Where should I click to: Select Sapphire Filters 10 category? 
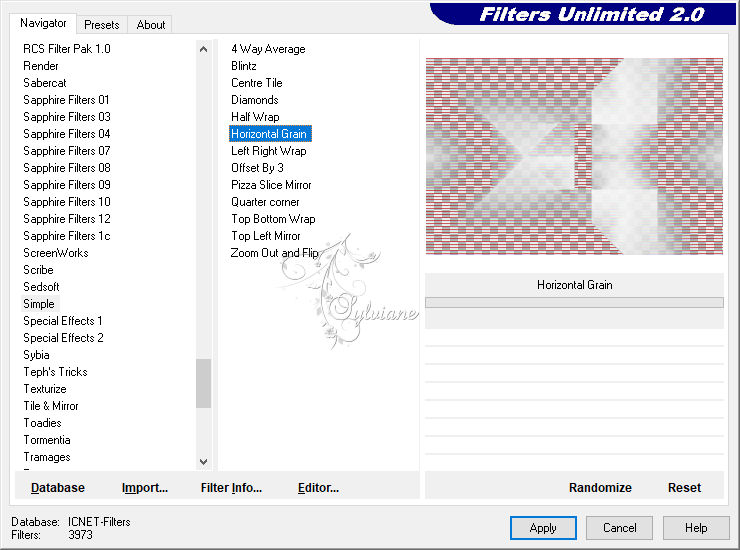coord(67,202)
